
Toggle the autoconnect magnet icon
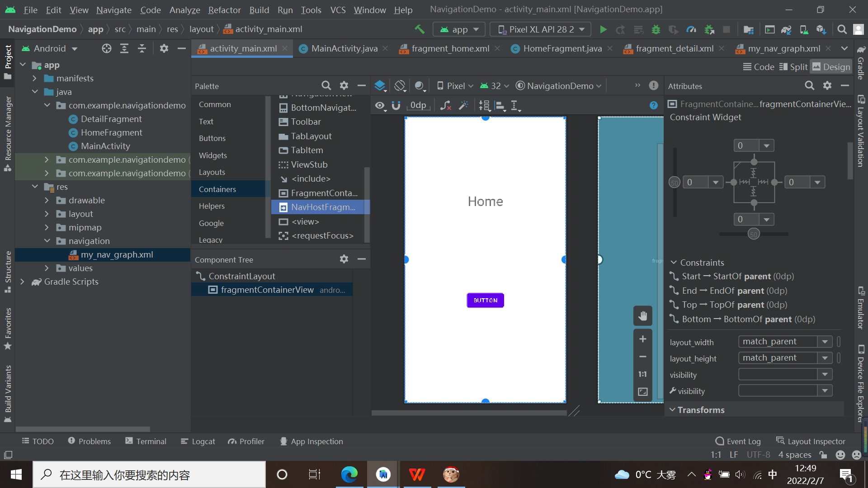396,105
